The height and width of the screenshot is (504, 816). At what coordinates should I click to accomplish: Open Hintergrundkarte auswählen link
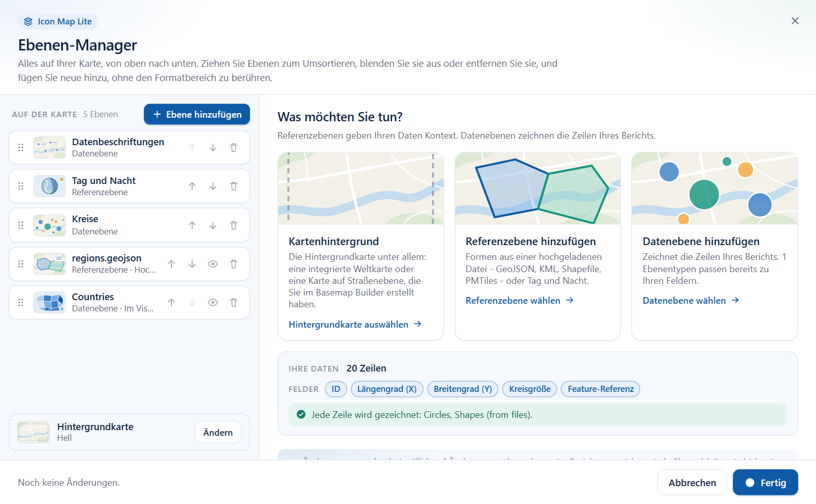point(355,325)
